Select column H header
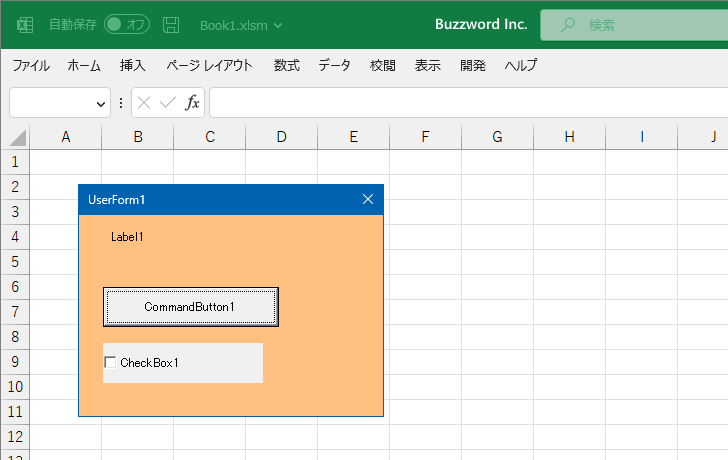728x460 pixels. point(570,137)
